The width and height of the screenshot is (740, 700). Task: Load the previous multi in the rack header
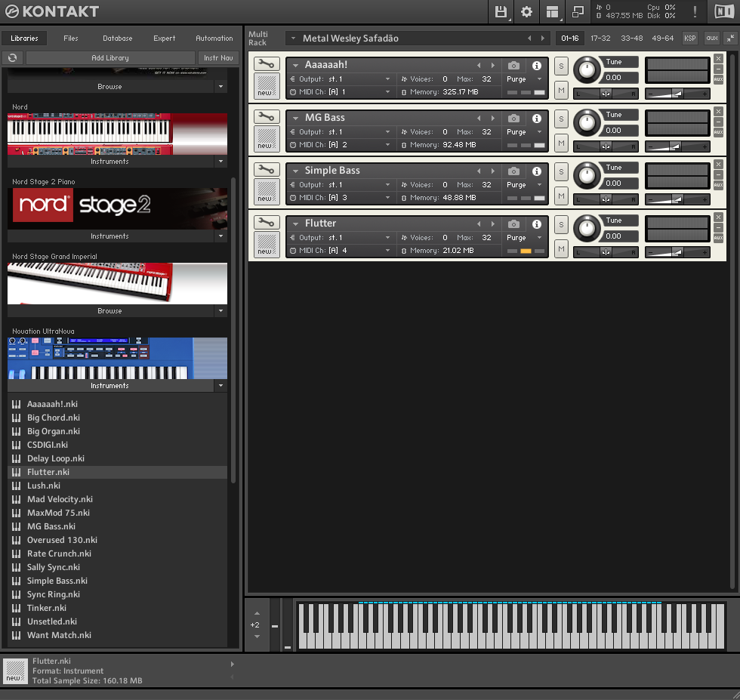point(529,39)
